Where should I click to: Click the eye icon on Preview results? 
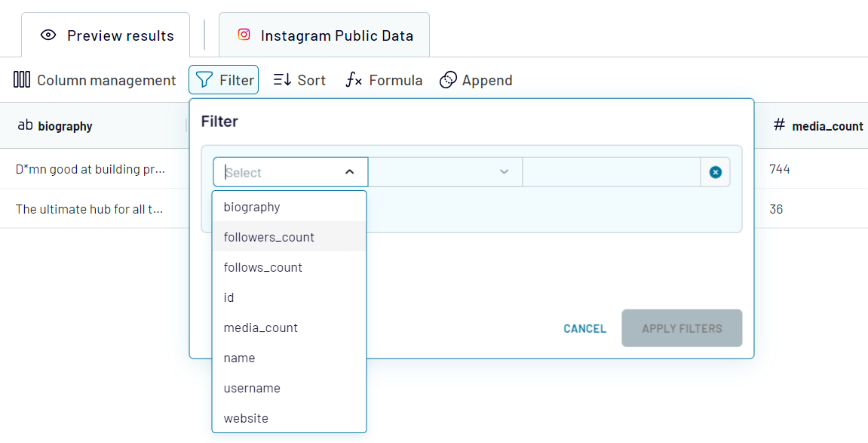pos(48,35)
